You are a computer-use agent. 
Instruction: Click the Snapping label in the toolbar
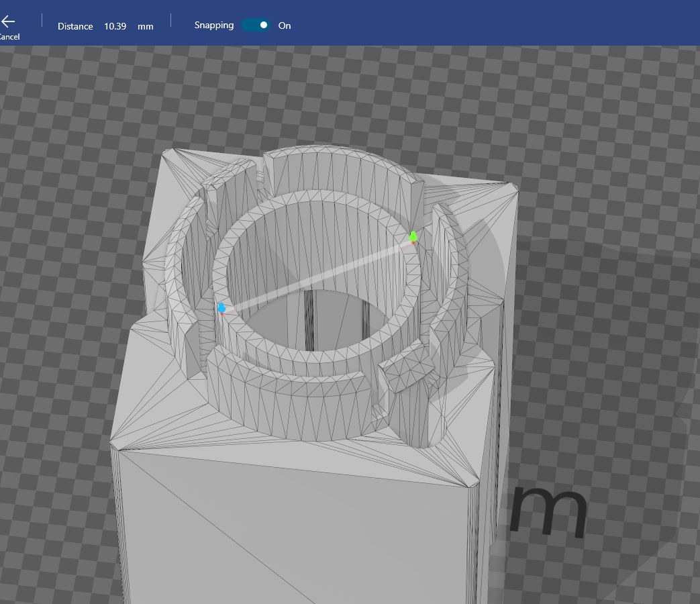click(213, 25)
